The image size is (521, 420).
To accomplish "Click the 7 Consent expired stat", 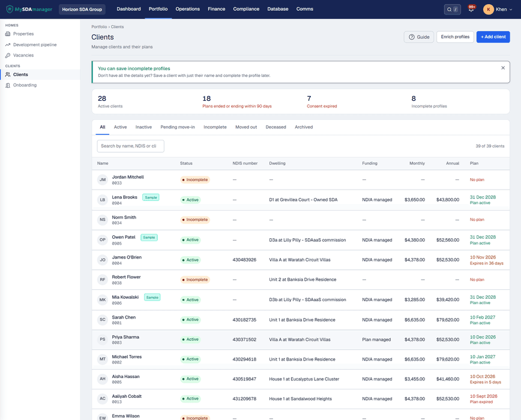I will click(322, 101).
